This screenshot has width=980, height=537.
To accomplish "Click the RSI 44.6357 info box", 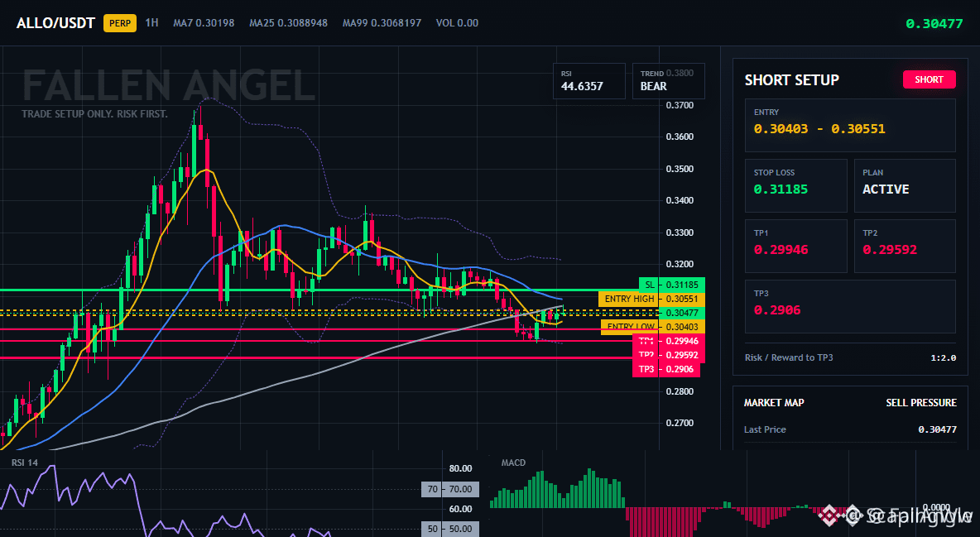I will click(x=588, y=80).
